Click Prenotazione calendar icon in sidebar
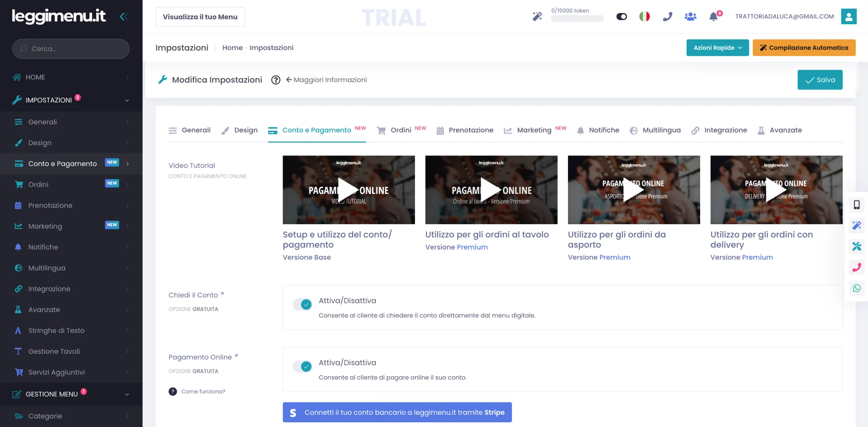This screenshot has width=868, height=427. 18,205
